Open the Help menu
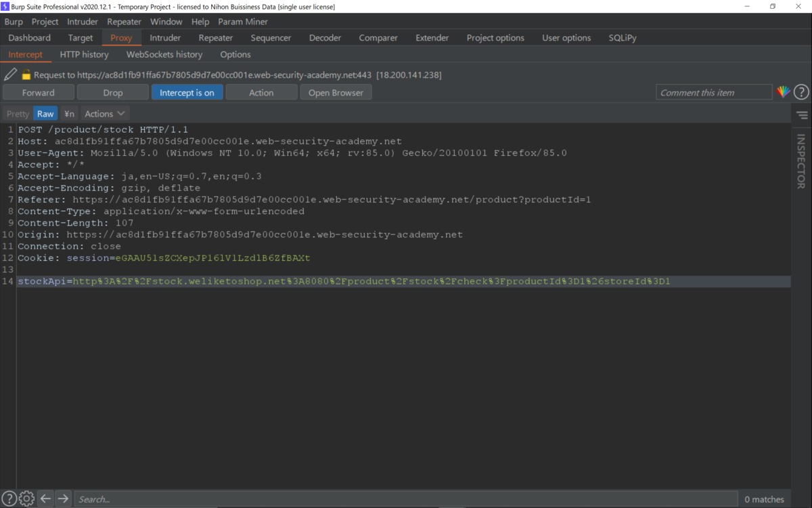Screen dimensions: 812x508 (200, 22)
